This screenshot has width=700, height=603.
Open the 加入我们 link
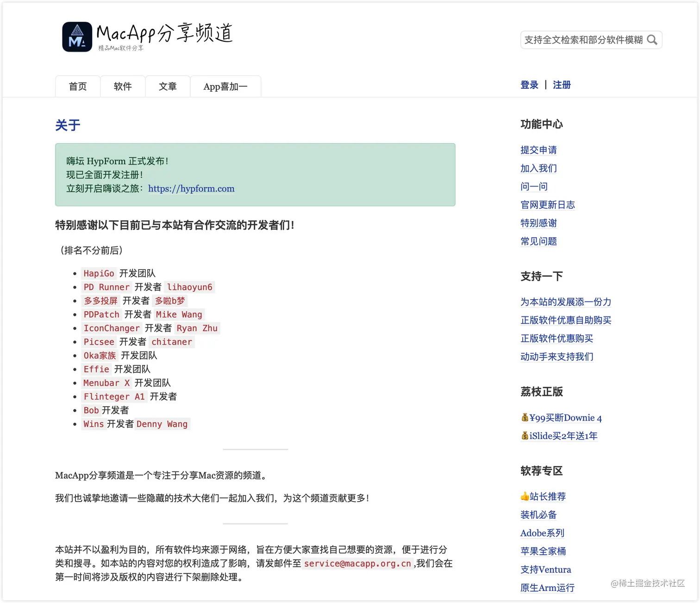point(538,168)
